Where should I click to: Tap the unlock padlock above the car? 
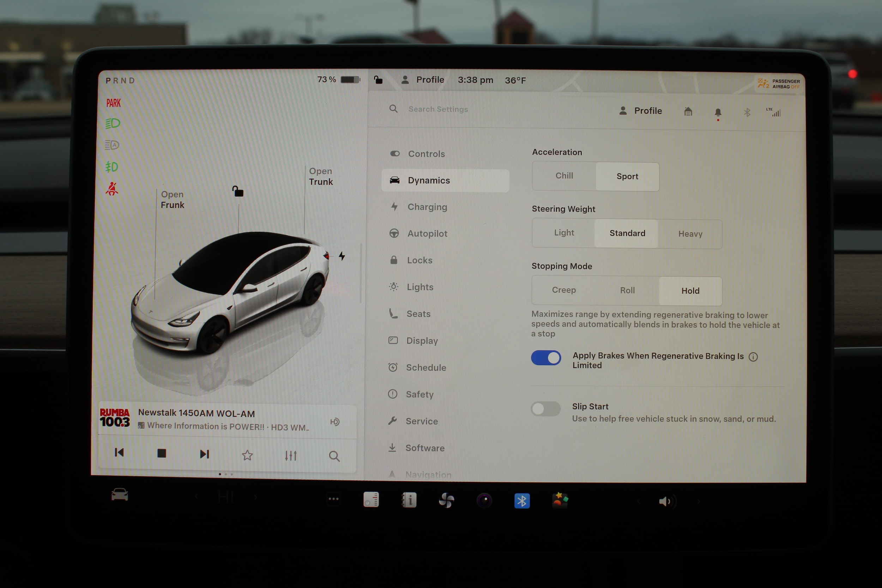[x=238, y=191]
